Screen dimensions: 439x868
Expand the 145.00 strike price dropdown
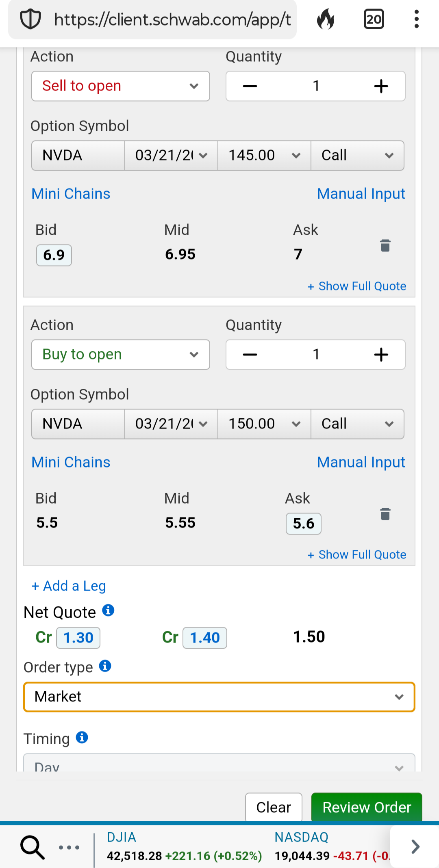[264, 156]
